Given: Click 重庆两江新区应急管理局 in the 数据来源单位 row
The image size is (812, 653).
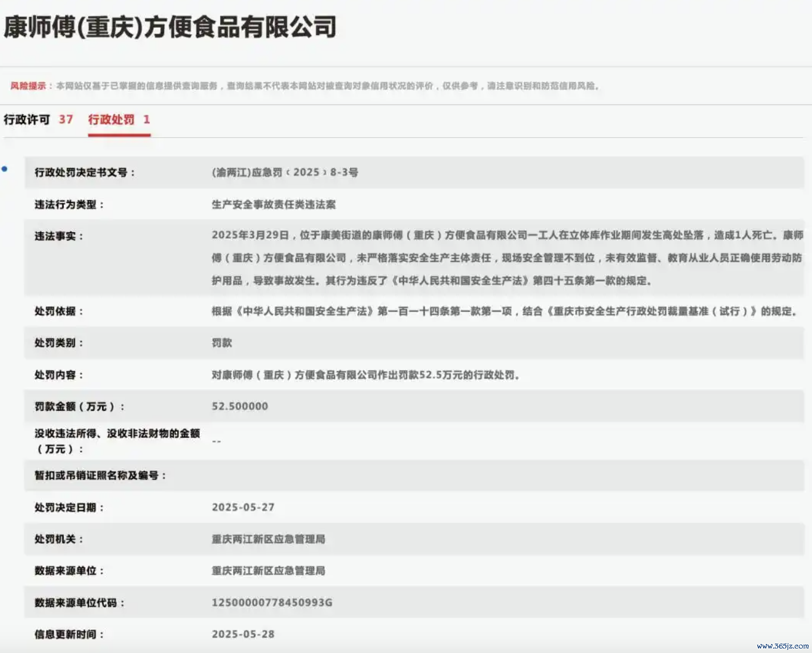Looking at the screenshot, I should pyautogui.click(x=268, y=571).
